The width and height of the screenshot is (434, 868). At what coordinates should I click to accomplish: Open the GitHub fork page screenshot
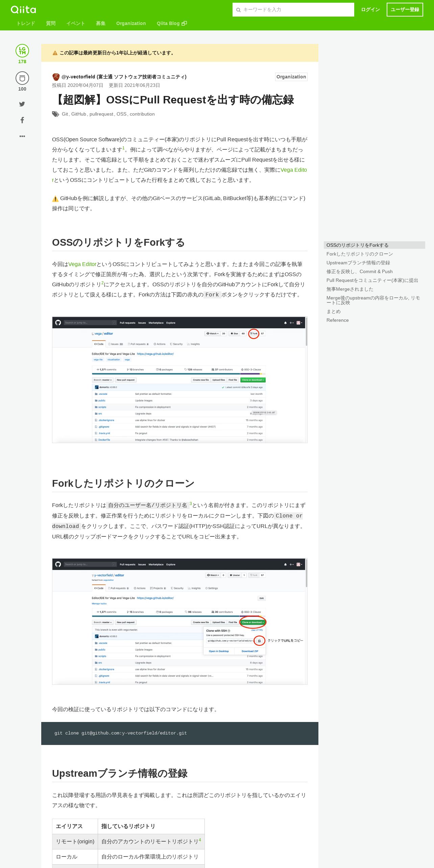pos(180,380)
